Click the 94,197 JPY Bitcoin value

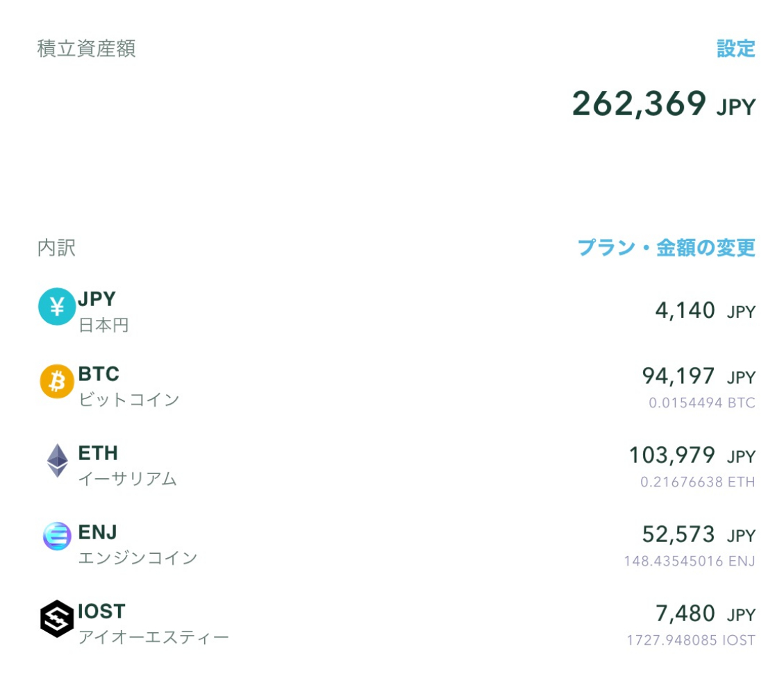click(x=698, y=377)
